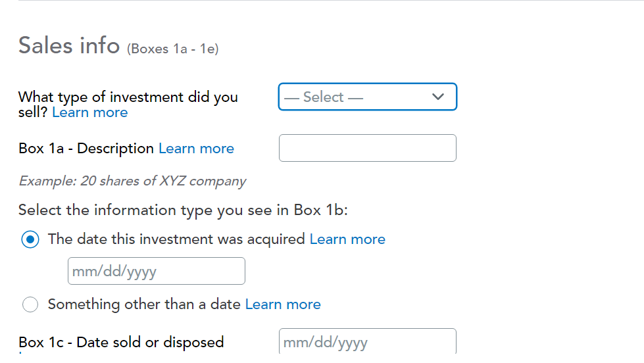Viewport: 644px width, 363px height.
Task: Open Learn more beside the investment type question
Action: pyautogui.click(x=89, y=112)
